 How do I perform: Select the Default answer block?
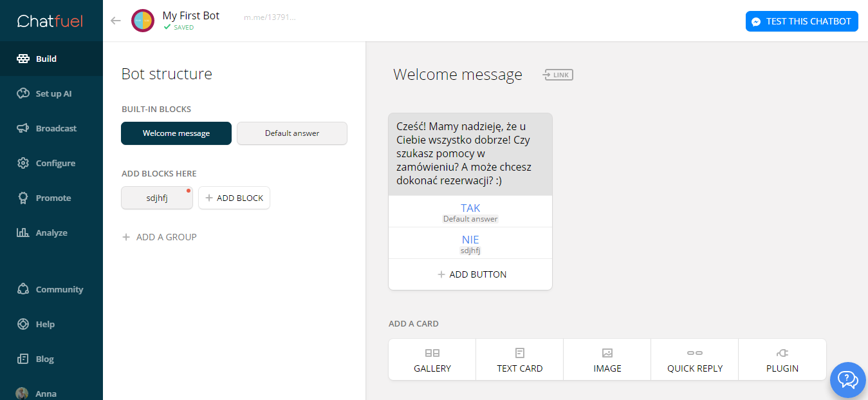click(x=292, y=133)
